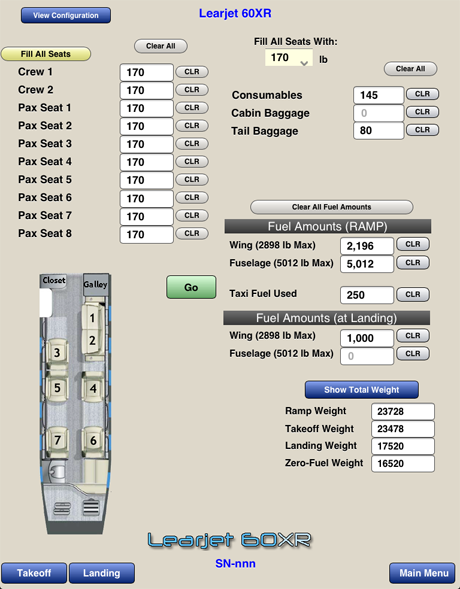The image size is (460, 589).
Task: Edit the Pax Seat 8 weight field
Action: [146, 234]
